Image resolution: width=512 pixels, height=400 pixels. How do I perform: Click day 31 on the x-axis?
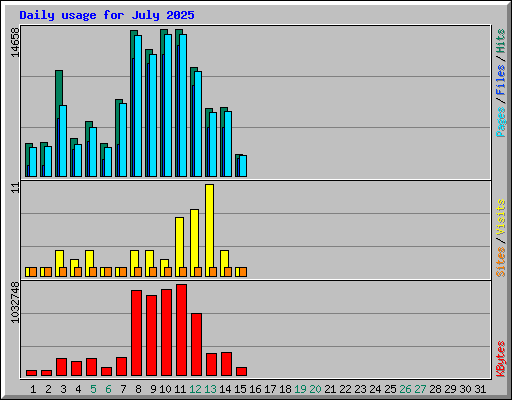click(x=480, y=389)
